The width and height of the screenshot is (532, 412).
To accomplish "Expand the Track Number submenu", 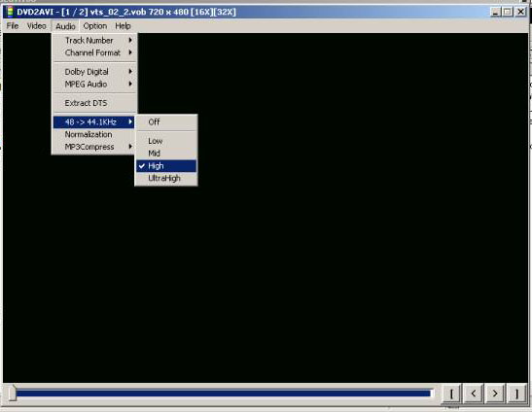I will pyautogui.click(x=94, y=41).
